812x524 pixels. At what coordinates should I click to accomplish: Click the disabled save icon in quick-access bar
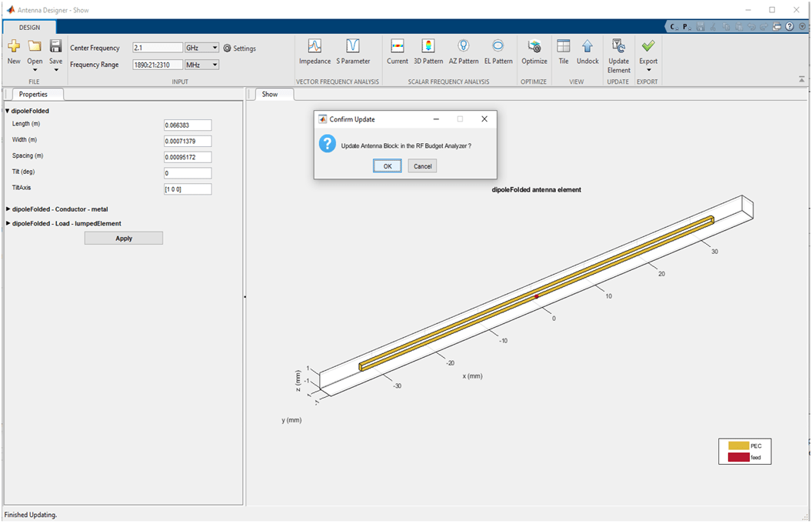tap(701, 26)
